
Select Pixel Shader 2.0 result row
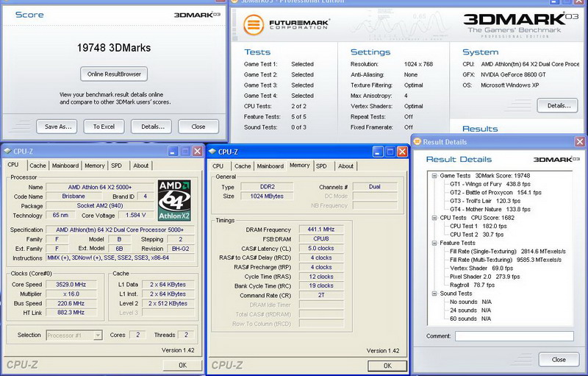tap(485, 277)
